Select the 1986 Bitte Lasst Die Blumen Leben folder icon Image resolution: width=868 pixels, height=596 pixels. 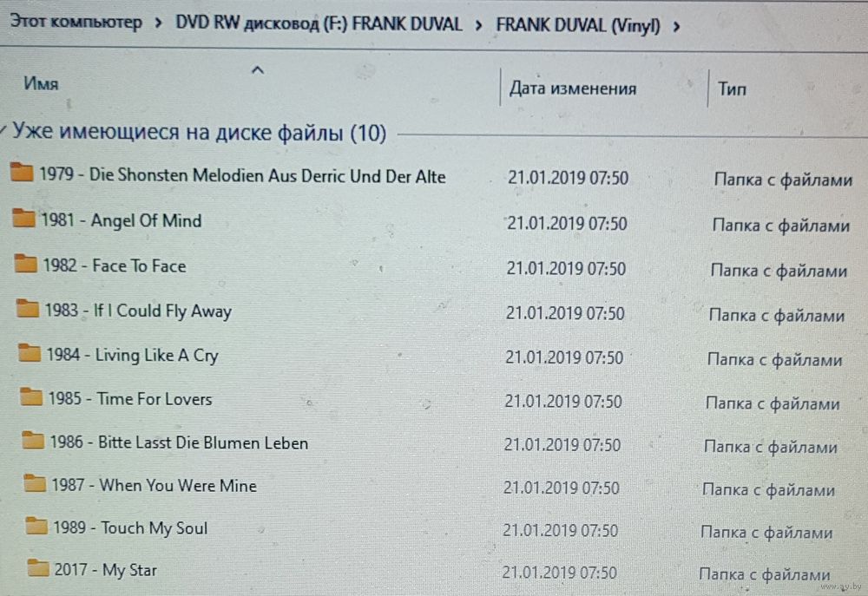[x=33, y=440]
